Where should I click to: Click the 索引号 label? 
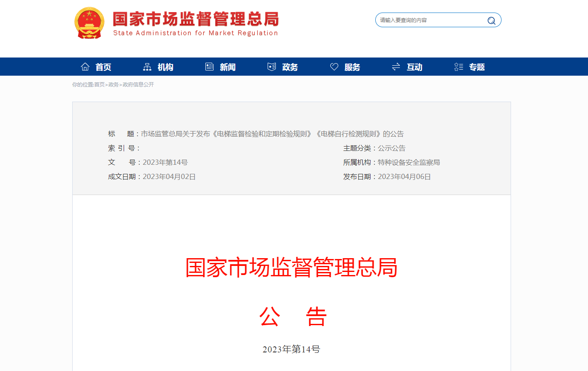pos(124,148)
